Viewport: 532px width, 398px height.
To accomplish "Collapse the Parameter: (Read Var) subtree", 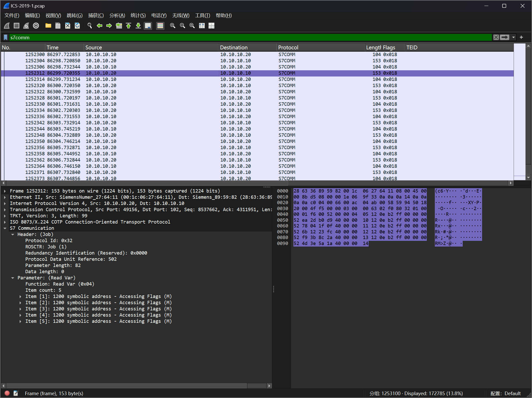I will click(13, 278).
